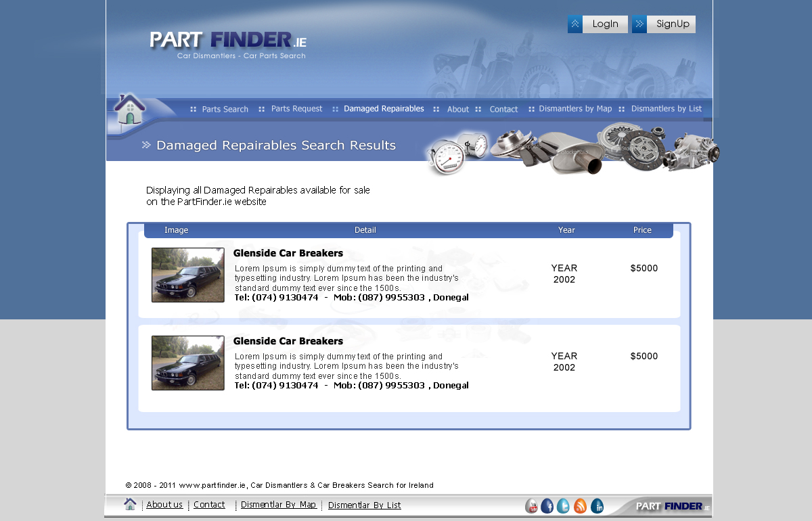Screen dimensions: 812x521
Task: Open the second listing's limousine thumbnail
Action: pyautogui.click(x=188, y=363)
